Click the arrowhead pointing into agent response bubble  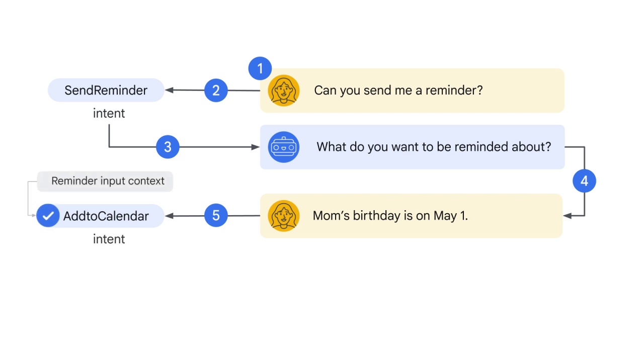tap(255, 147)
